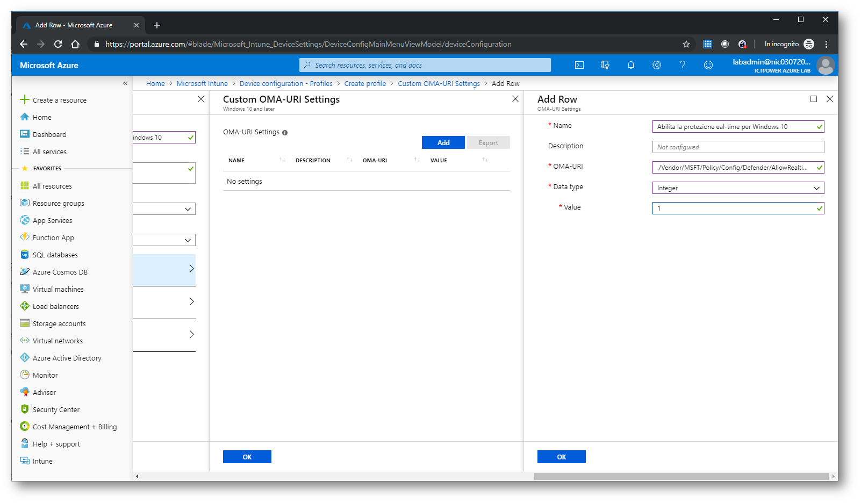Sort by OMA-URI column arrows
Screen dimensions: 861x504
(417, 160)
